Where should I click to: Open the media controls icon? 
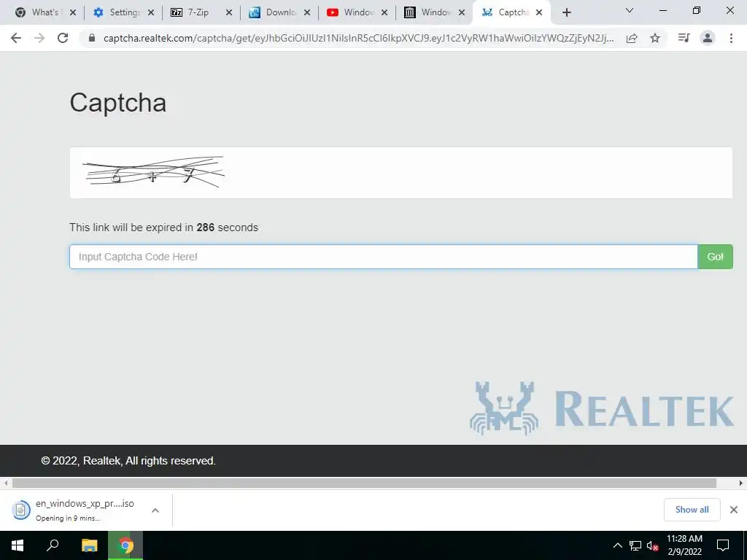(x=684, y=38)
